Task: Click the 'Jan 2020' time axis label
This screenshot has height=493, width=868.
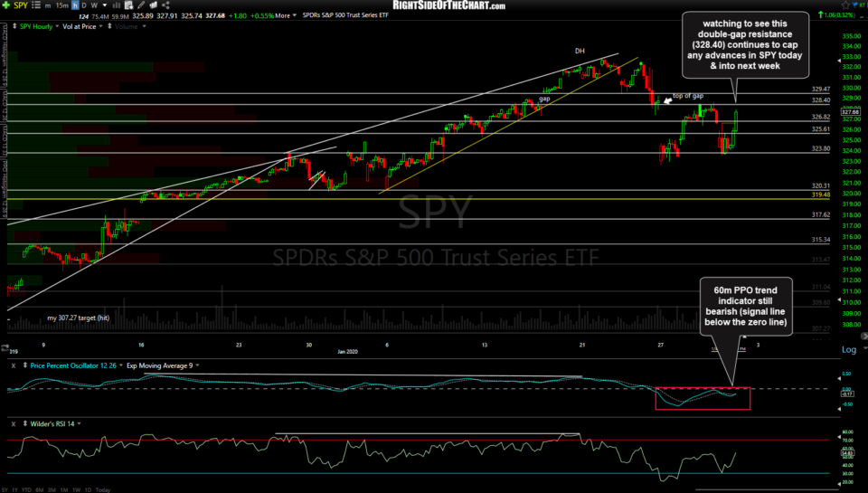Action: 347,352
